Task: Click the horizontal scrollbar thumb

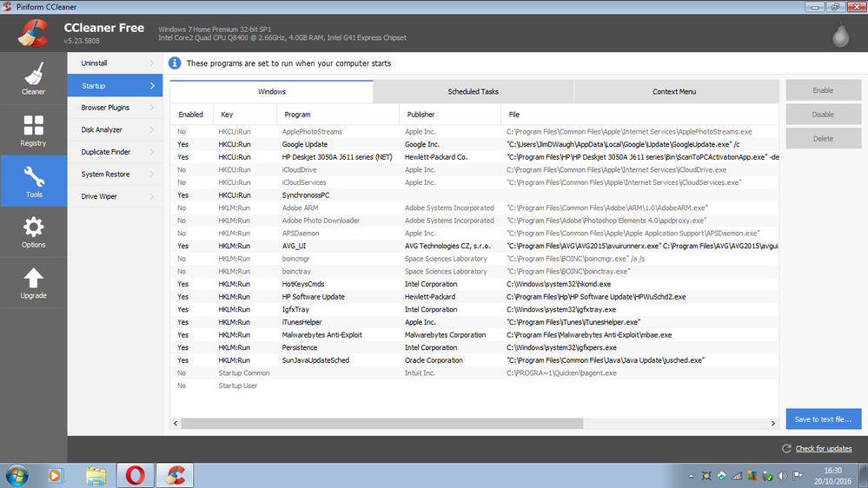Action: click(x=382, y=423)
